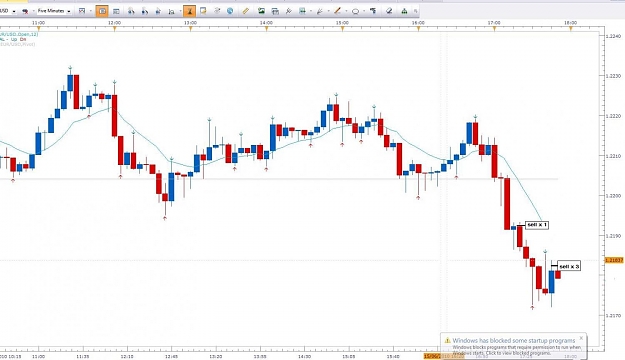Close the Windows startup programs notification balloon

coord(581,338)
